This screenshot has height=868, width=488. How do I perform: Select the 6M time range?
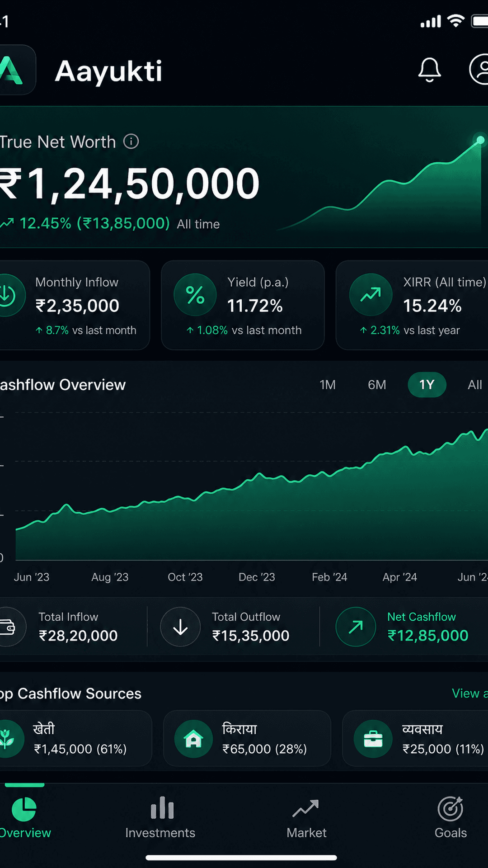(377, 385)
